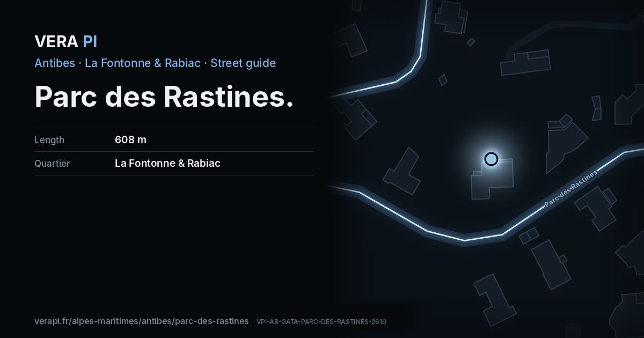Click the Parc des Rastines street label on map

pyautogui.click(x=570, y=189)
